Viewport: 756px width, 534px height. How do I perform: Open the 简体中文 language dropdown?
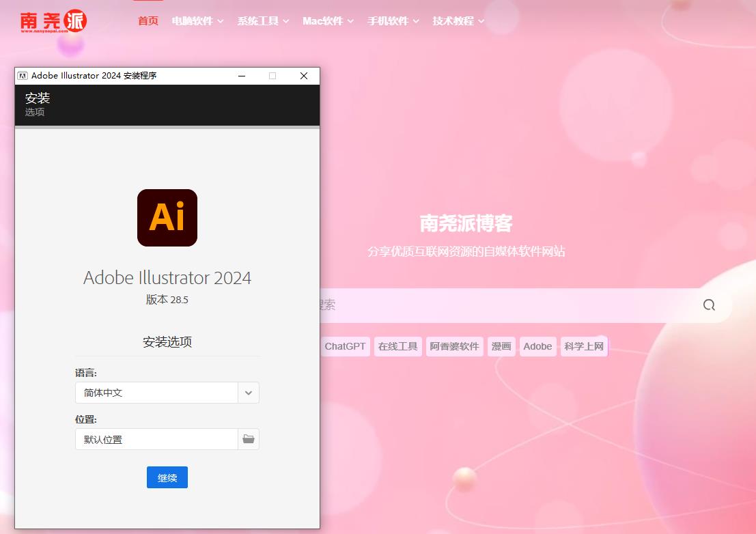(167, 393)
